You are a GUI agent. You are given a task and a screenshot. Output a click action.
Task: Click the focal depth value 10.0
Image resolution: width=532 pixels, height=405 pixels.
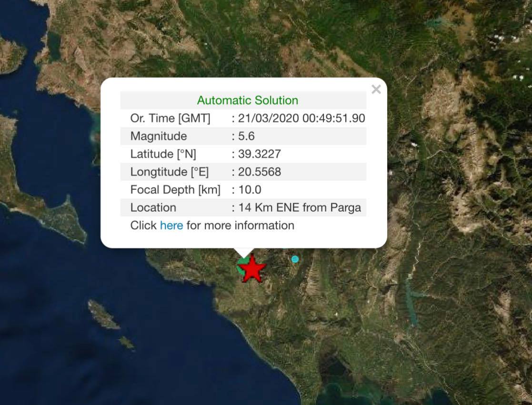250,190
